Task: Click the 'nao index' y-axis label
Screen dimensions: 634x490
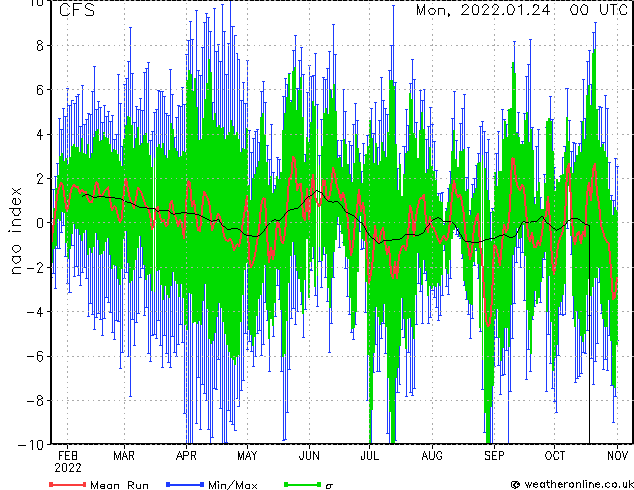Action: click(15, 231)
